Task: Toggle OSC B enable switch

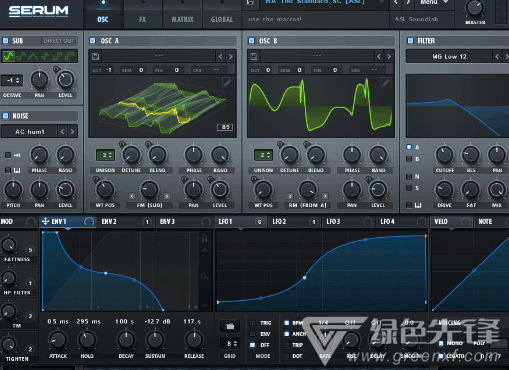Action: click(x=251, y=41)
